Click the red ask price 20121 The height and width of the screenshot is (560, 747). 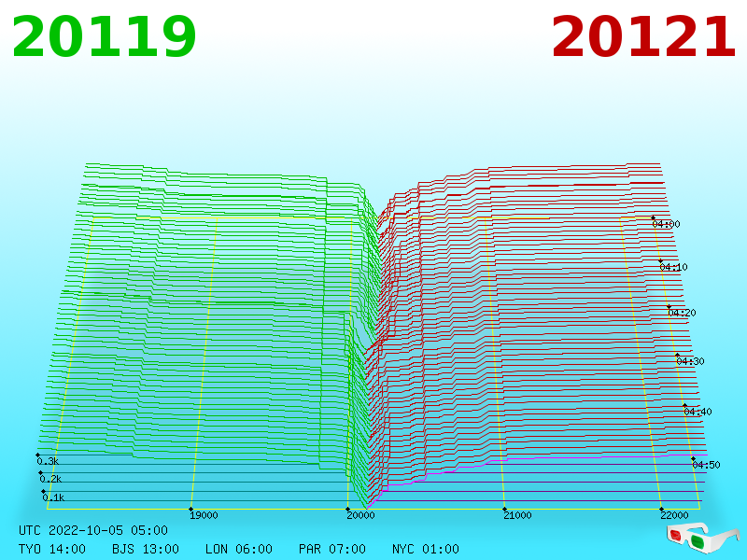(x=643, y=37)
